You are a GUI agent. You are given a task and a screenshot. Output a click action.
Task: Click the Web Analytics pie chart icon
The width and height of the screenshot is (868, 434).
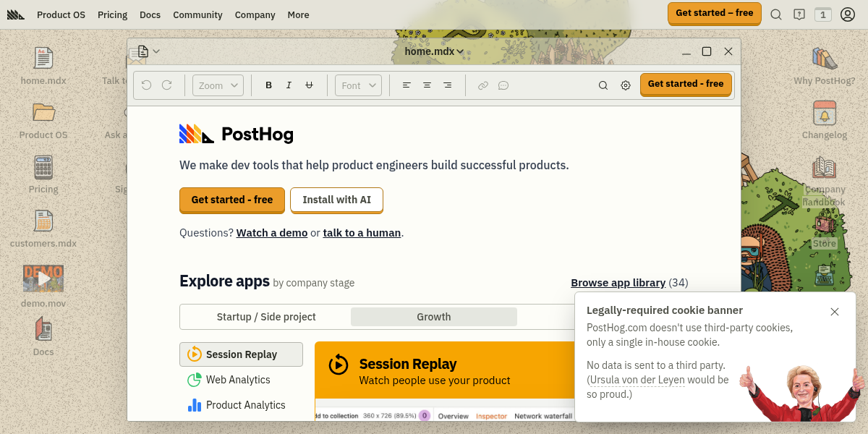194,380
